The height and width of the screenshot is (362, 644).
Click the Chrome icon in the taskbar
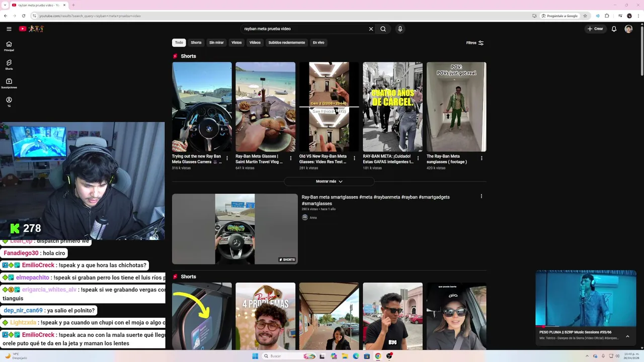click(x=378, y=356)
